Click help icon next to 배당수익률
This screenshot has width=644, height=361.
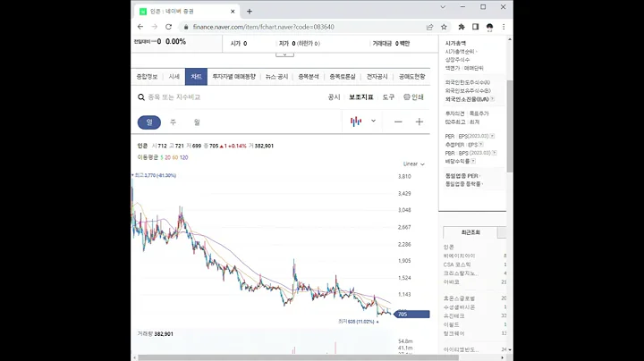(473, 161)
